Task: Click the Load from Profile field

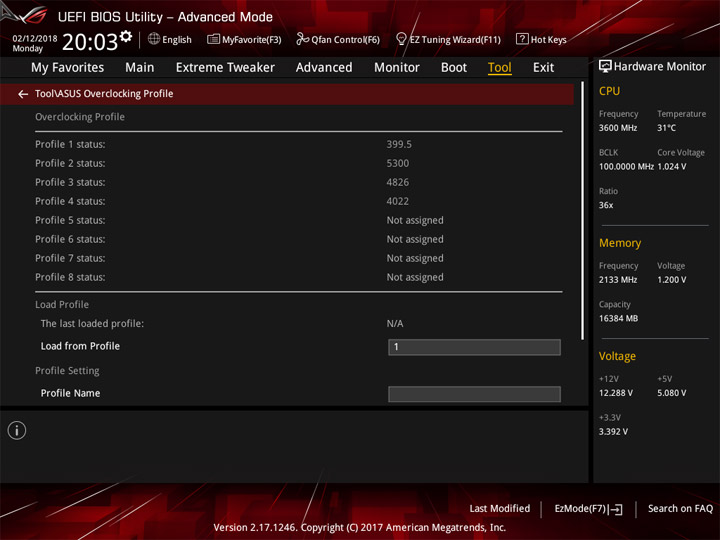Action: point(474,347)
